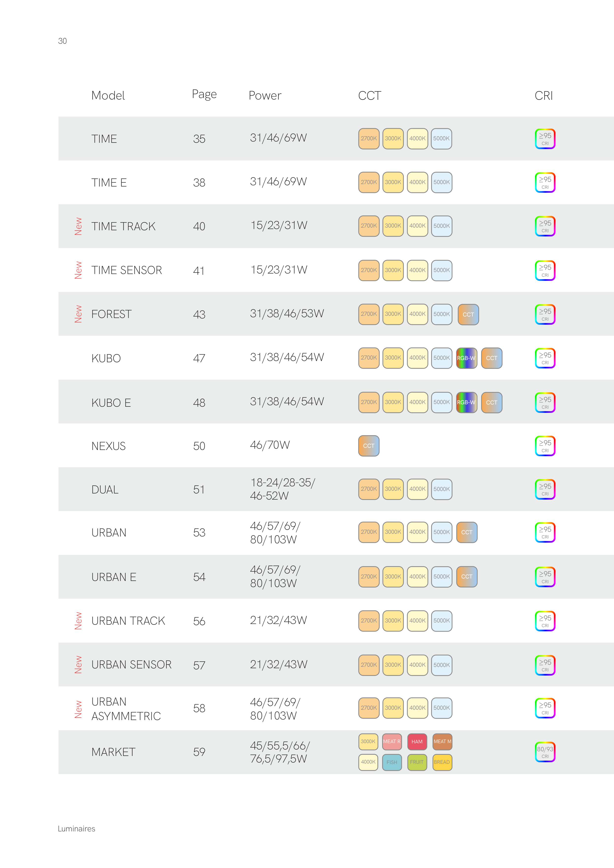
Task: Click the CCT badge in the FOREST row
Action: [x=468, y=315]
